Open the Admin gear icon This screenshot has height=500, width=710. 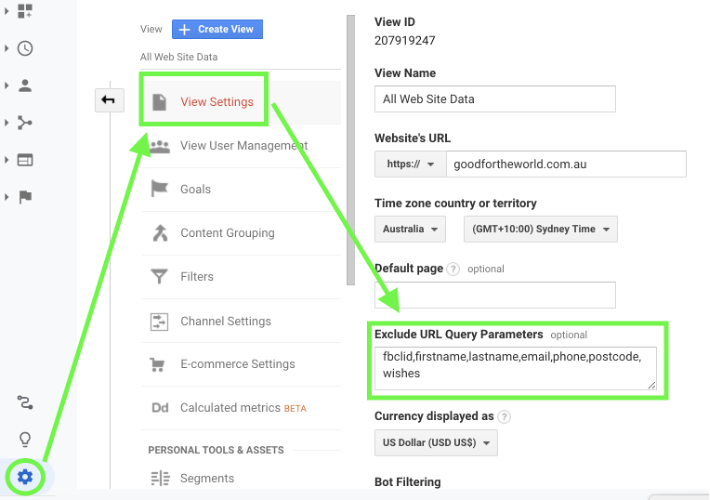coord(25,476)
